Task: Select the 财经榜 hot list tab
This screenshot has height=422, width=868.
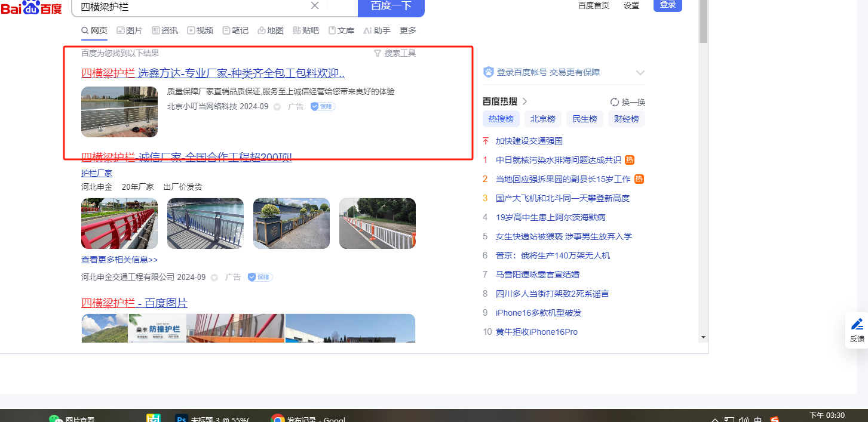Action: pos(627,119)
